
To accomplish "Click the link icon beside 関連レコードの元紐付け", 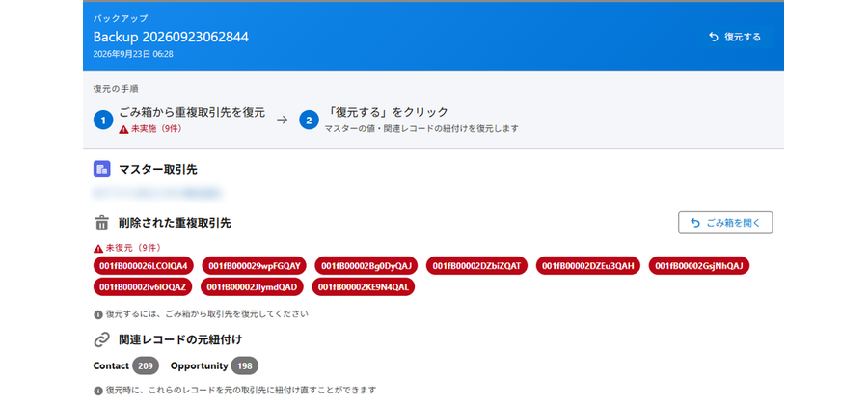I will (x=102, y=339).
